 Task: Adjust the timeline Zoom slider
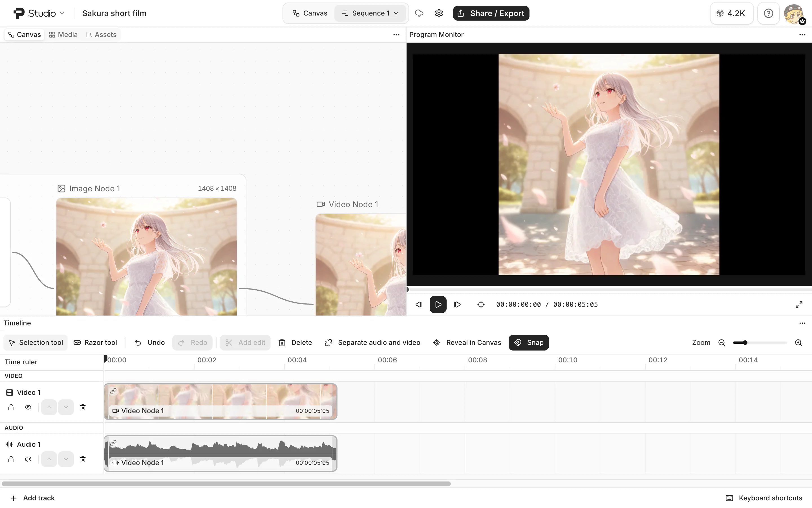click(x=760, y=342)
